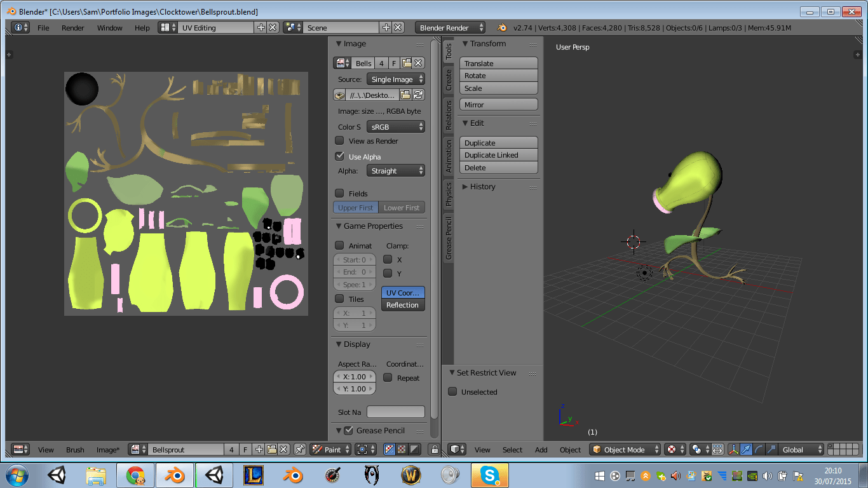Unlink the Bells image with X icon
This screenshot has width=868, height=488.
(418, 63)
